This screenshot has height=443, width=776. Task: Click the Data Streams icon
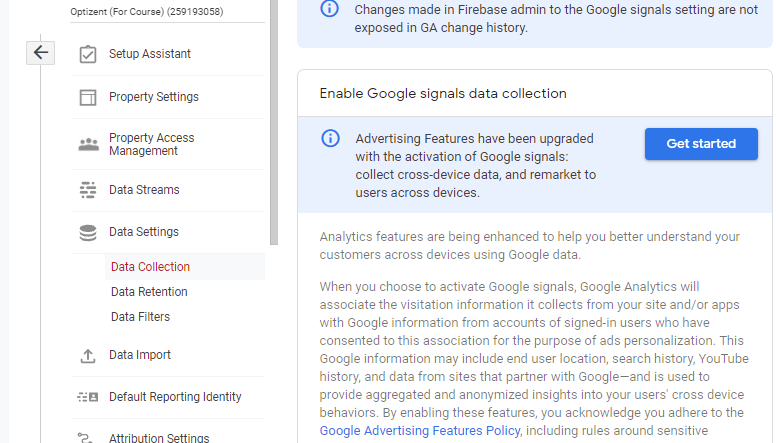[88, 190]
